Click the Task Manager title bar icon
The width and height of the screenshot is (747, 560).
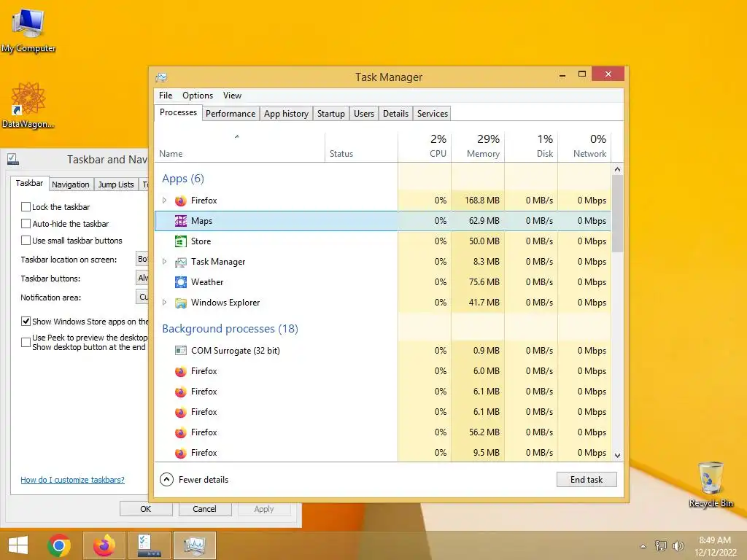[161, 77]
